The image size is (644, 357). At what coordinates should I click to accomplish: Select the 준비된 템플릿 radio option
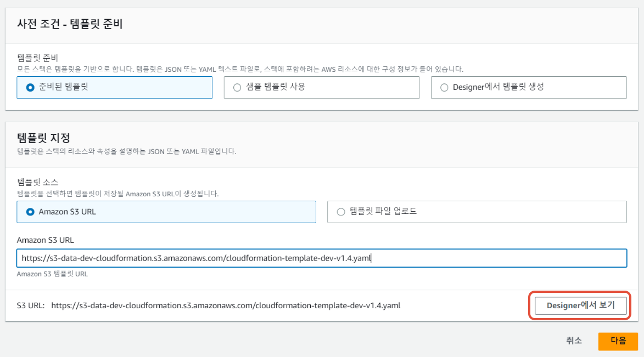[30, 87]
